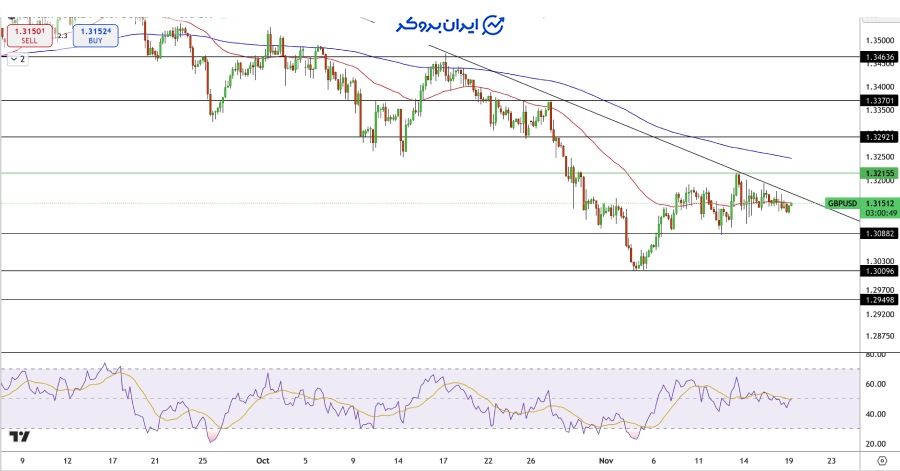Click the blue BUY price button
Screen dimensions: 900x471
96,33
